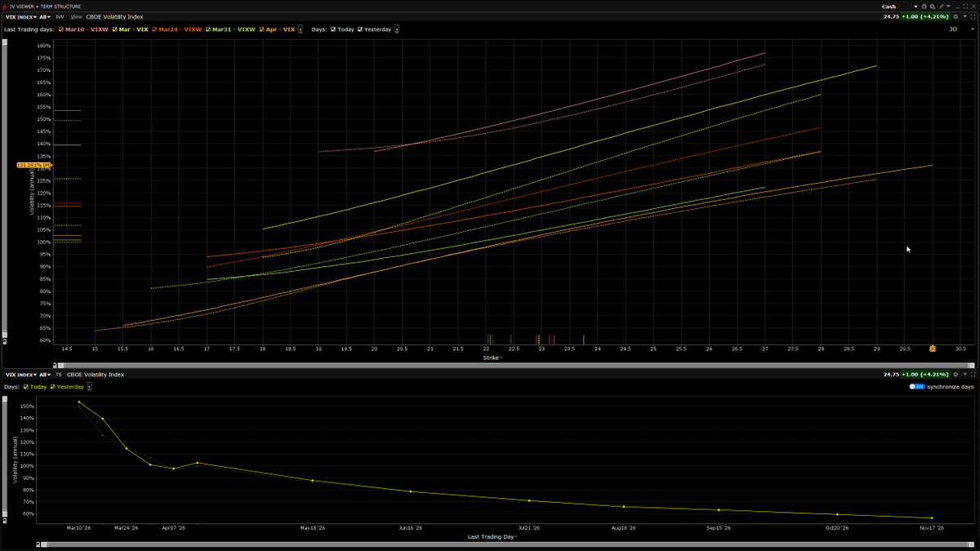Screen dimensions: 980x551
Task: Click the View menu item
Action: [x=76, y=16]
